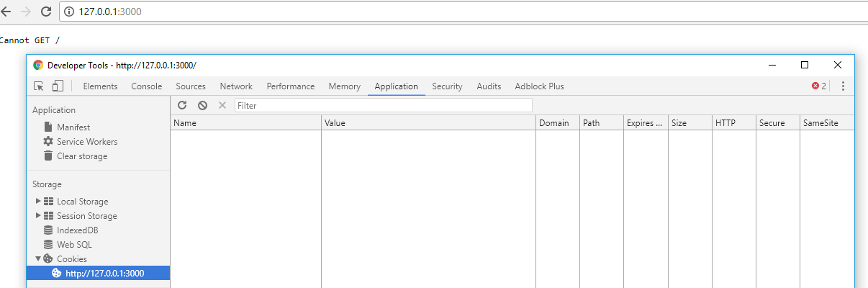
Task: Open Clear storage in the sidebar
Action: (82, 156)
